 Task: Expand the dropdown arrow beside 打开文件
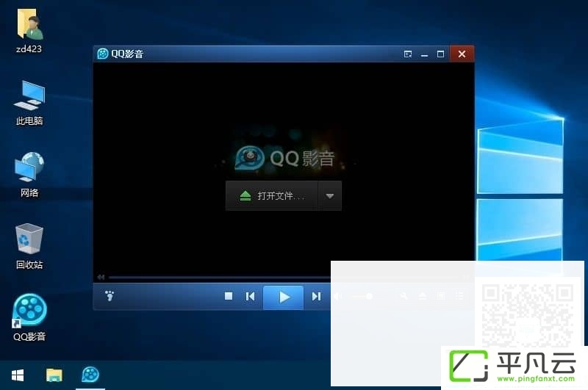(329, 196)
